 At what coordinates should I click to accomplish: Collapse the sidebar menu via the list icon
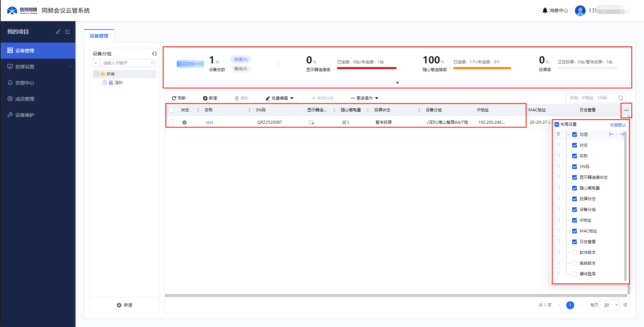[x=67, y=32]
